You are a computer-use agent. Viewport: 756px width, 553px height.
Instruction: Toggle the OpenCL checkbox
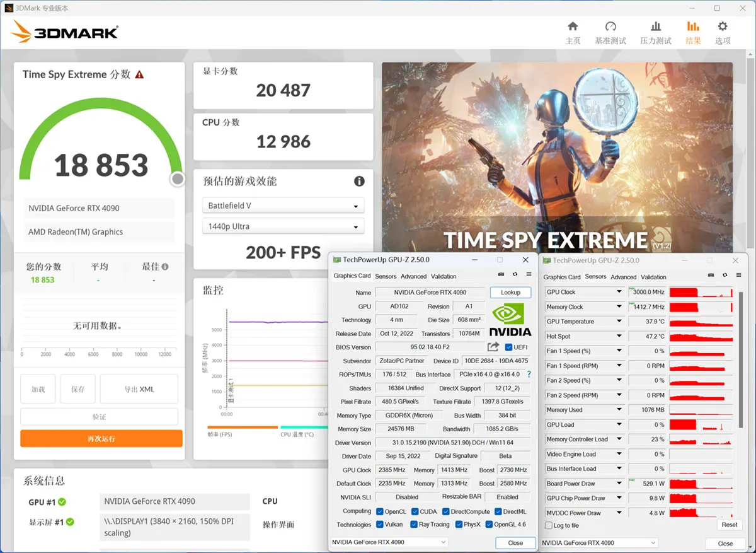point(380,512)
